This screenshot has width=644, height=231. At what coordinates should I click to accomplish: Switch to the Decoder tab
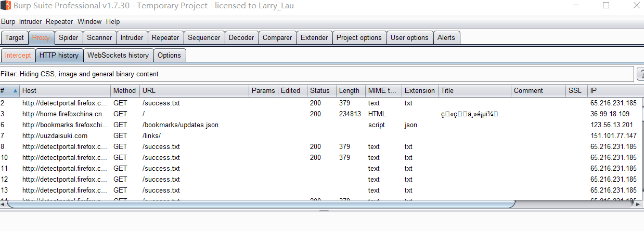point(242,37)
